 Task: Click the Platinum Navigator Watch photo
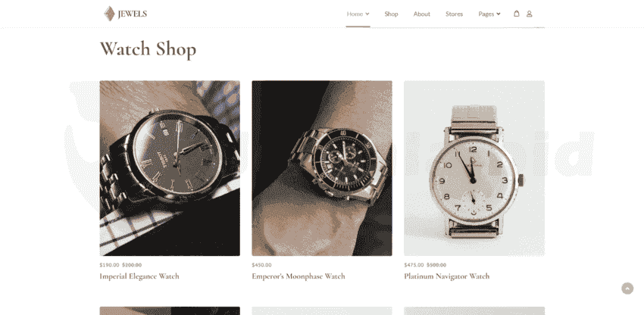point(474,168)
